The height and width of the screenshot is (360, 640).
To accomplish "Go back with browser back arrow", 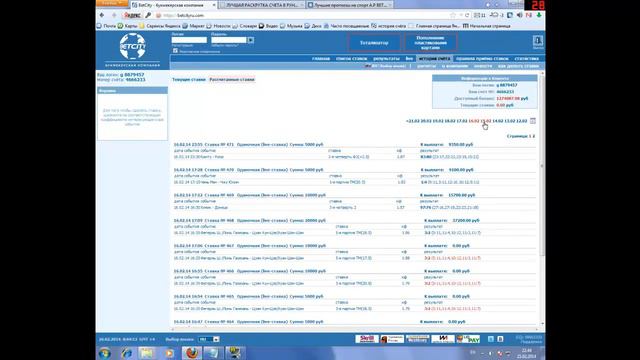I will 102,15.
